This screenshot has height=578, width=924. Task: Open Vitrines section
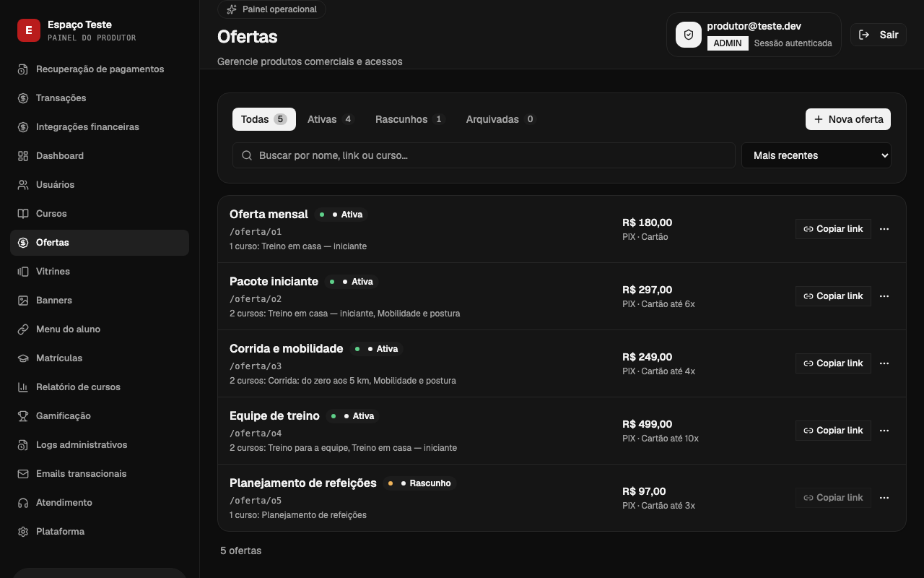coord(100,272)
